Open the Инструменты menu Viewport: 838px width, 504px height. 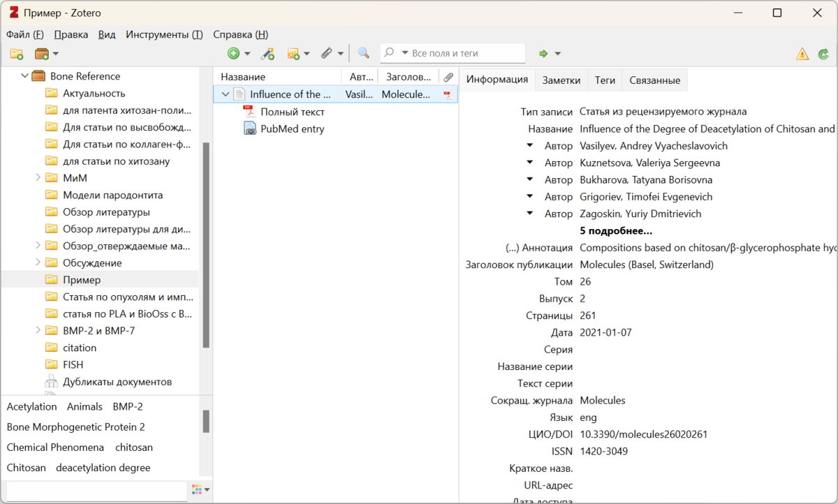(x=165, y=34)
